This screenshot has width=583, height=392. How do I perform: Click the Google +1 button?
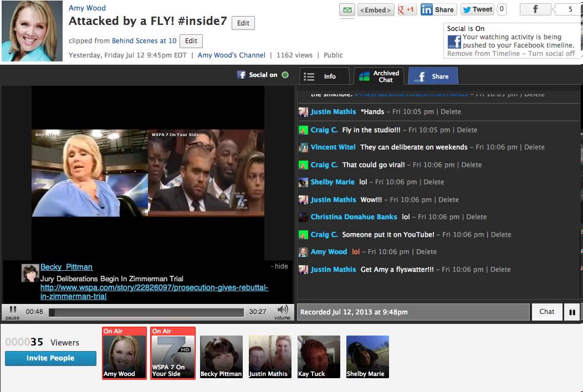coord(407,9)
